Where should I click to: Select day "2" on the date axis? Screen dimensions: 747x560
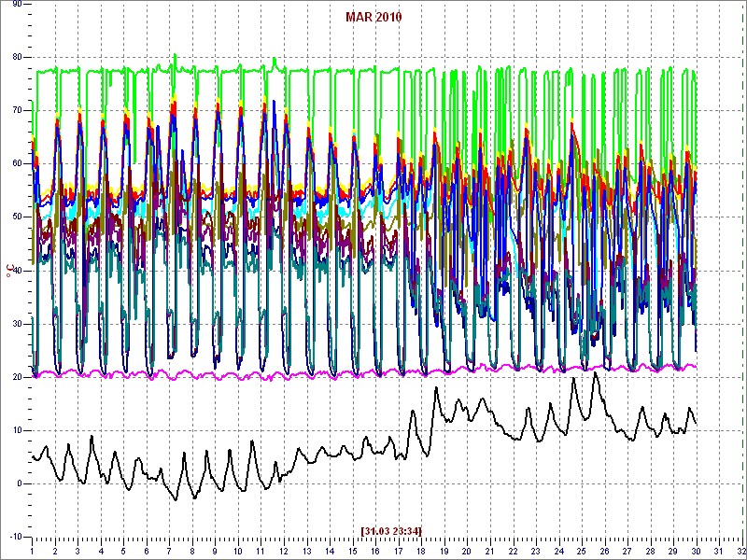pos(55,551)
